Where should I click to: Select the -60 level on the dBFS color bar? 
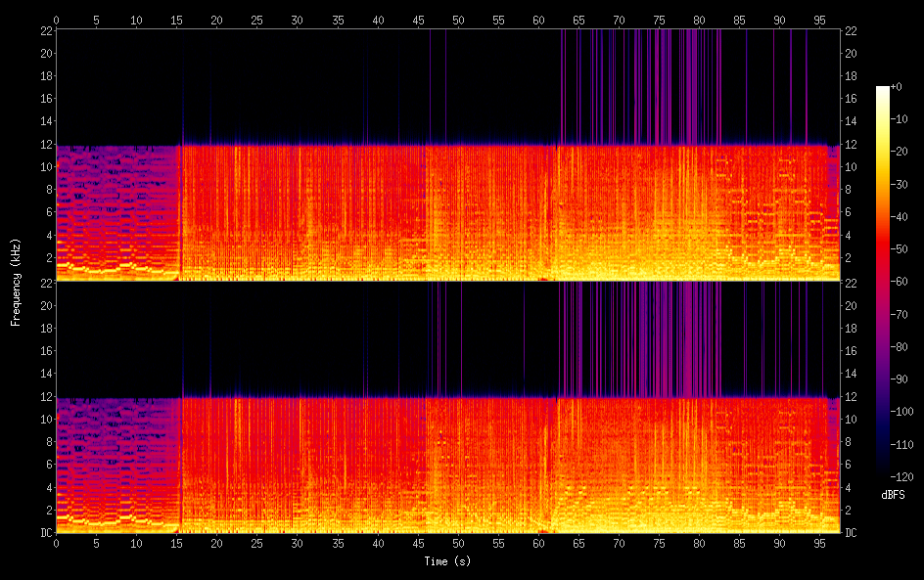click(883, 284)
